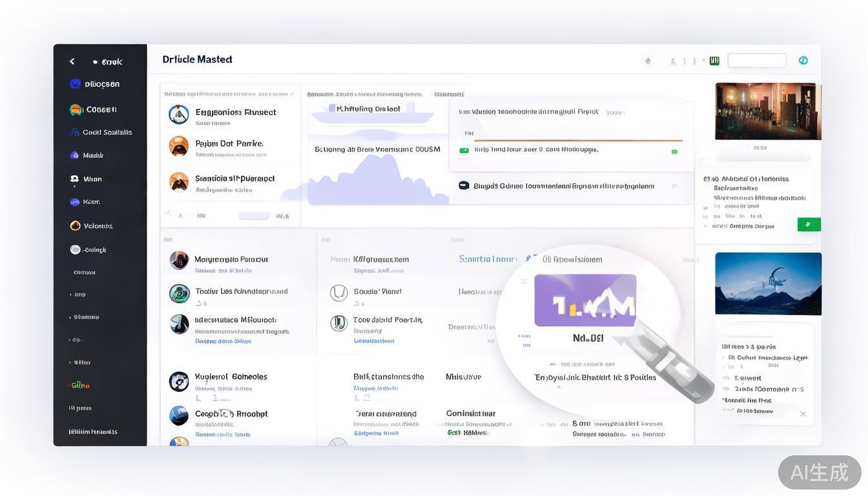
Task: Open the Veloeuds sidebar entry
Action: [x=76, y=225]
